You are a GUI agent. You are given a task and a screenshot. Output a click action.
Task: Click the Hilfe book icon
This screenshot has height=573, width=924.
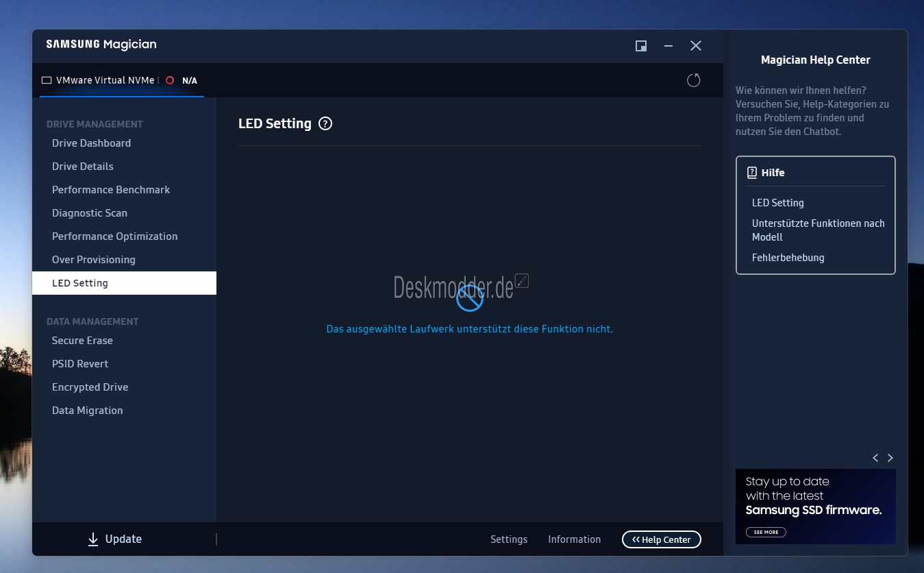(751, 173)
